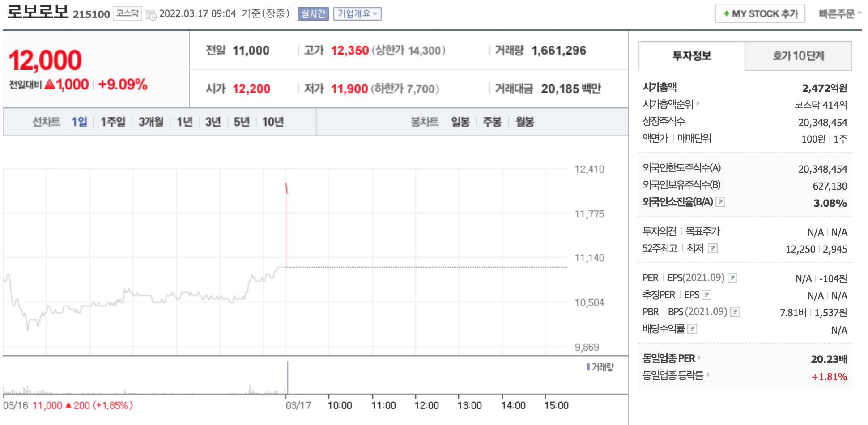
Task: Select the 5년 line chart period
Action: coord(242,122)
